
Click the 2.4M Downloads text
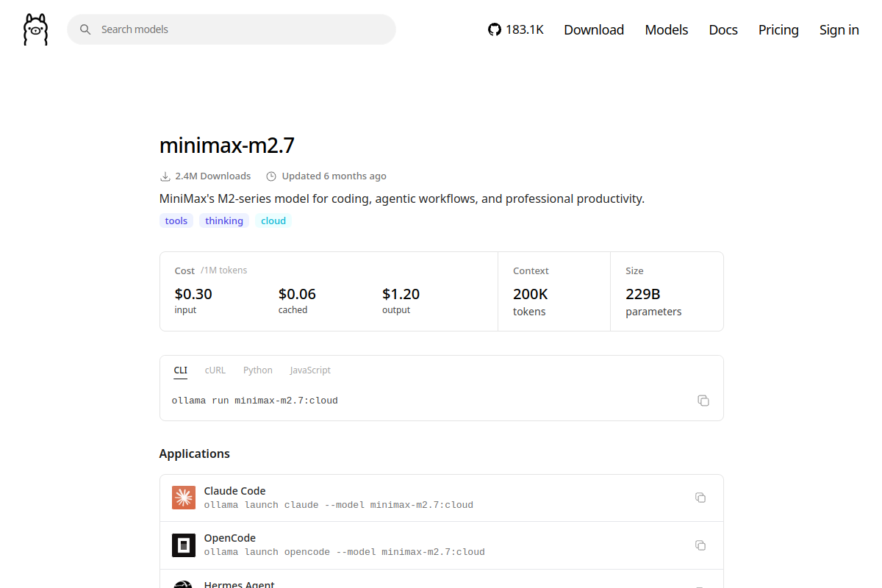213,176
